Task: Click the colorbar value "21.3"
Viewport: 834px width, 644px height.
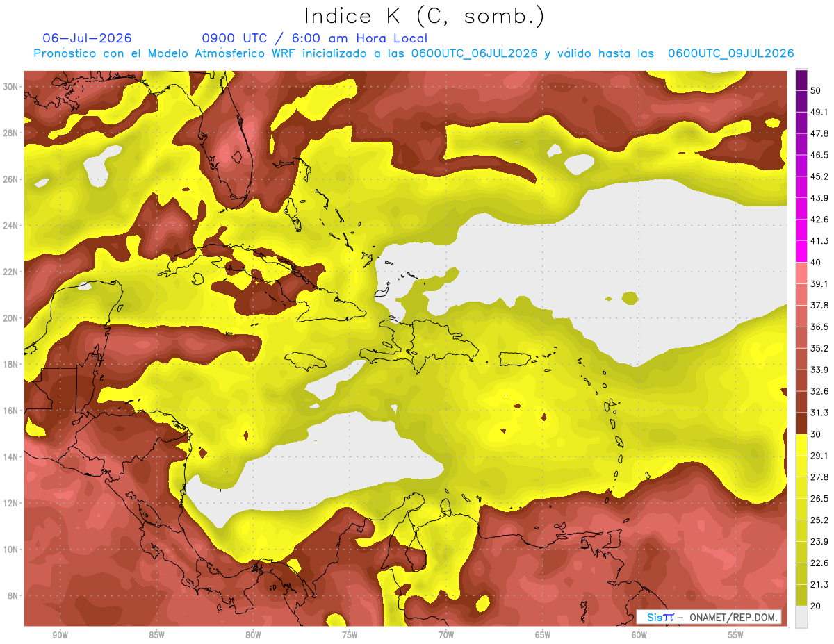Action: [819, 585]
